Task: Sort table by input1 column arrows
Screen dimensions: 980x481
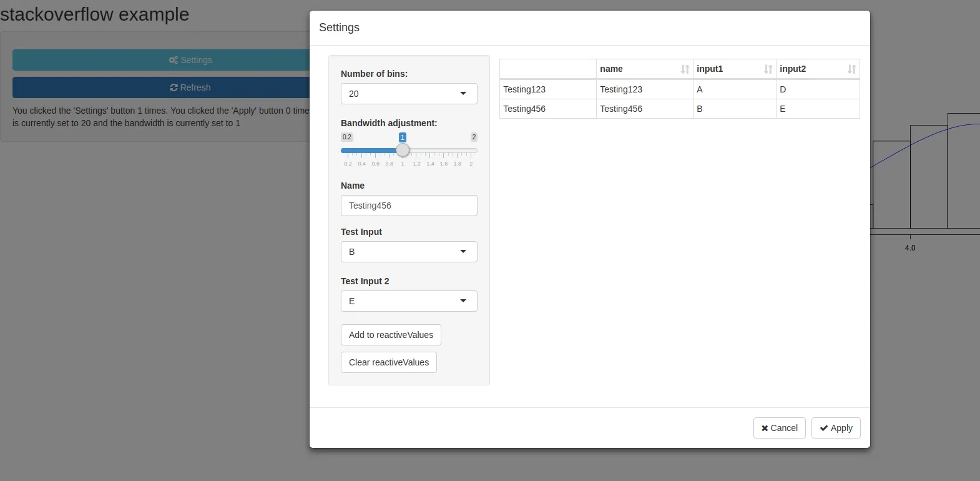Action: (768, 69)
